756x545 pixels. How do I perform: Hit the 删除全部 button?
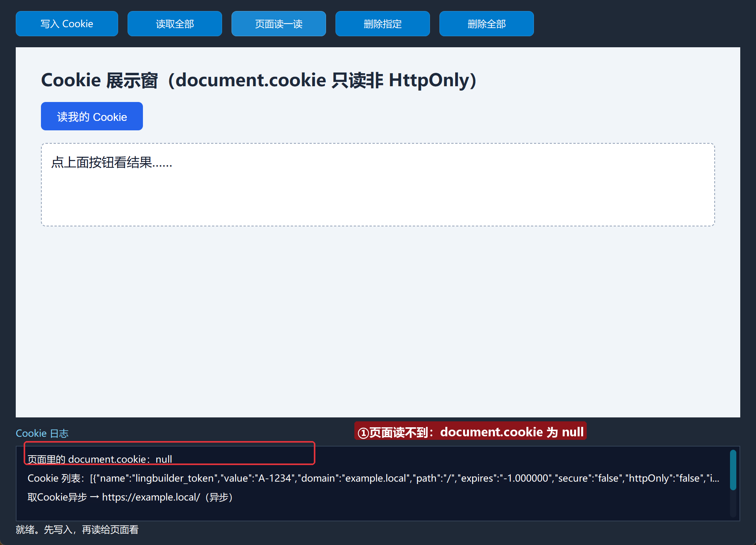pyautogui.click(x=487, y=24)
